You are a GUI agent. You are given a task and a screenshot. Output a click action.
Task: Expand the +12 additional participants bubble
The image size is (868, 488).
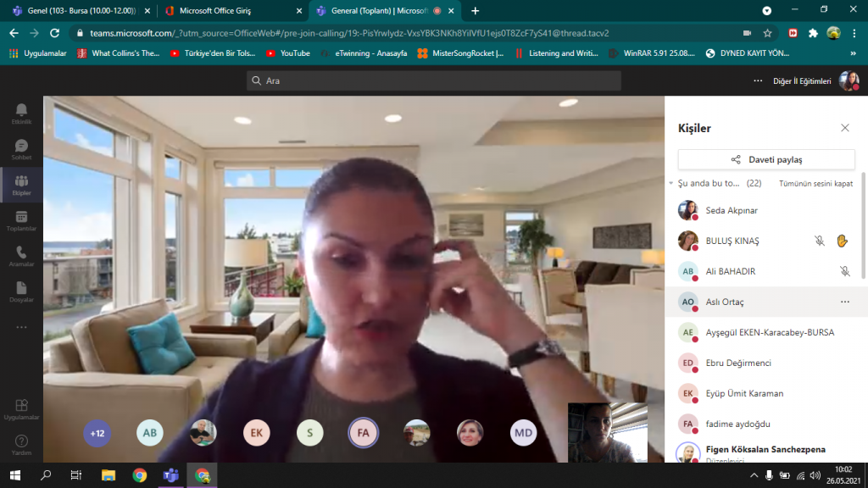point(97,433)
